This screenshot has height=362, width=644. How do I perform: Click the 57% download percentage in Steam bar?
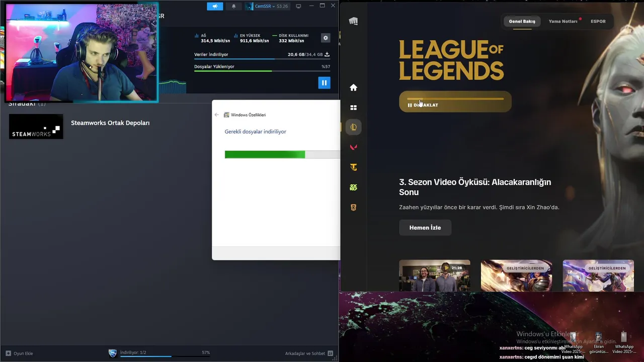[206, 352]
